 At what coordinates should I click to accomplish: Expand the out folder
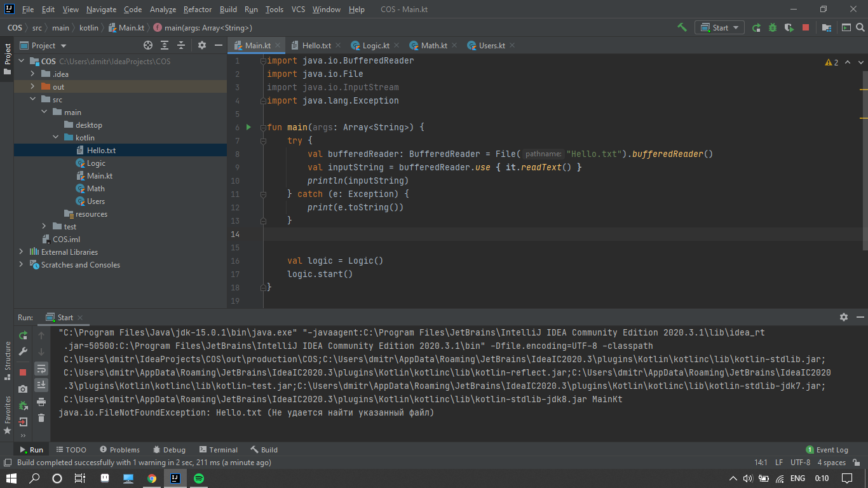(33, 87)
